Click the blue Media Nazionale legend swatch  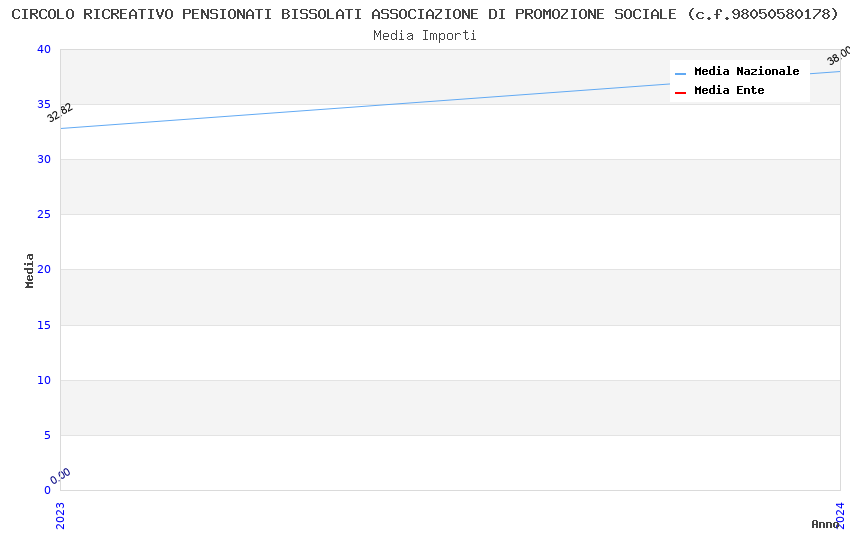click(680, 73)
